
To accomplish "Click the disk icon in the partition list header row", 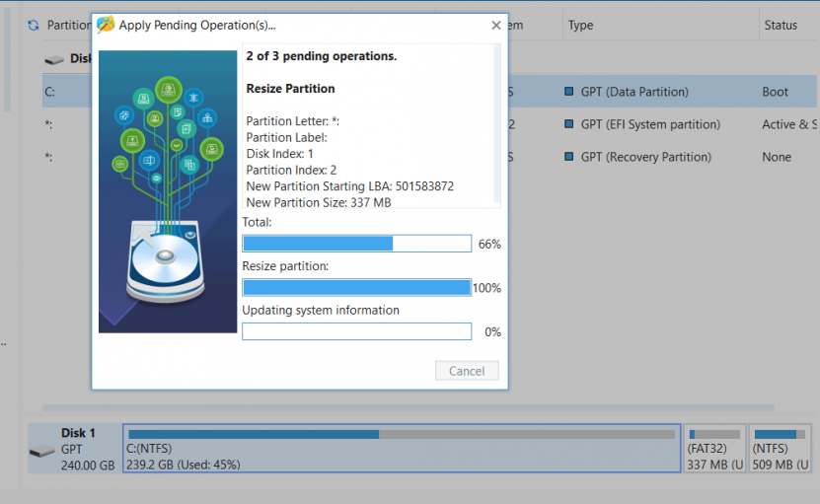I will tap(52, 59).
